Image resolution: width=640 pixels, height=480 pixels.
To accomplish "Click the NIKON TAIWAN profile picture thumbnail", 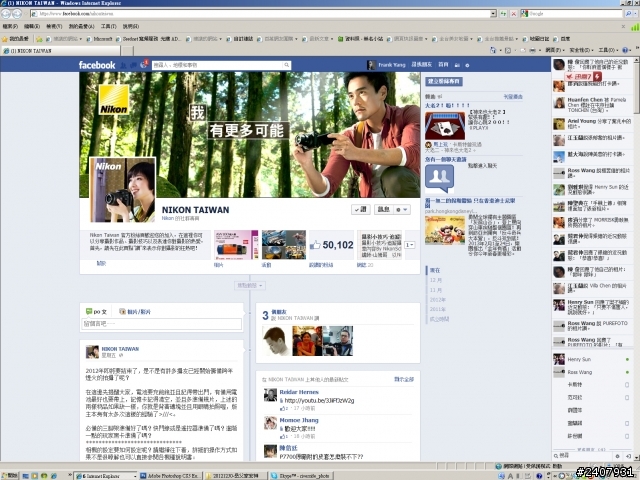I will pyautogui.click(x=122, y=190).
